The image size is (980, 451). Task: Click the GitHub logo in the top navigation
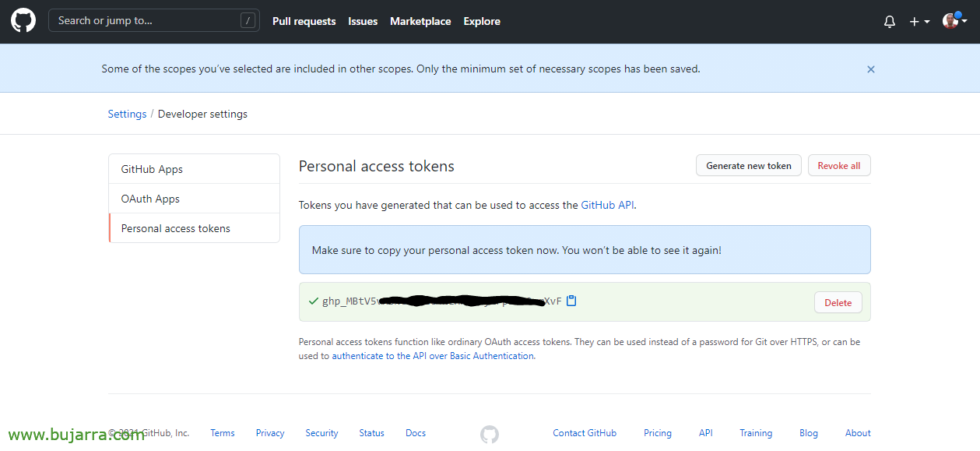click(x=23, y=20)
